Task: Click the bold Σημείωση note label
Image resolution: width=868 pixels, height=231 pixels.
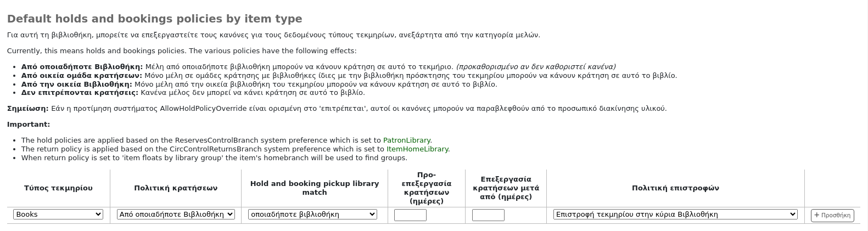Action: tap(27, 109)
